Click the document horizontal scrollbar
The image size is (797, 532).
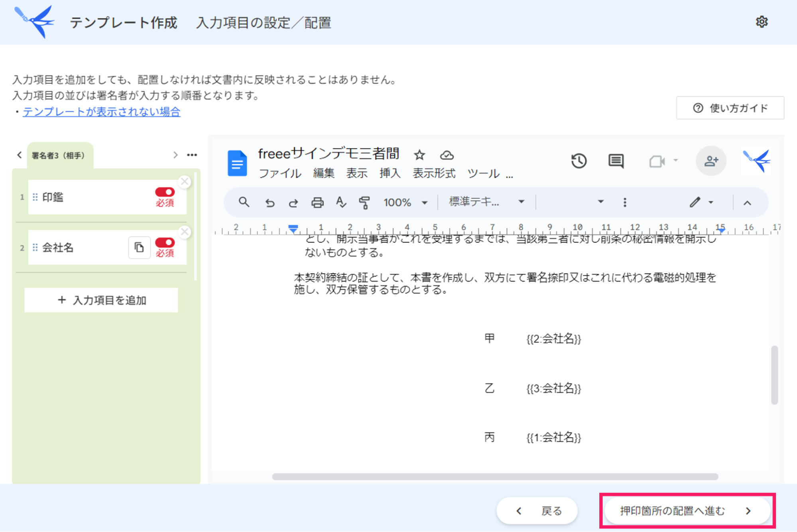coord(495,477)
